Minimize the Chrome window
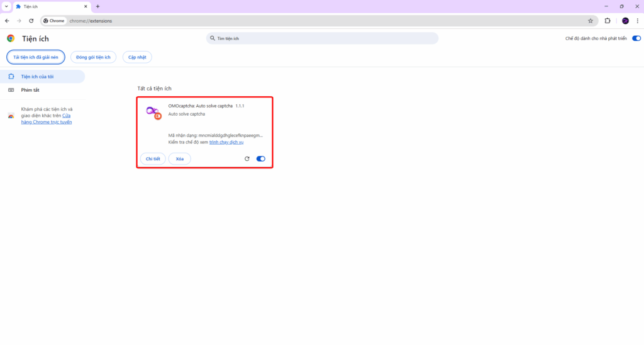 (606, 6)
